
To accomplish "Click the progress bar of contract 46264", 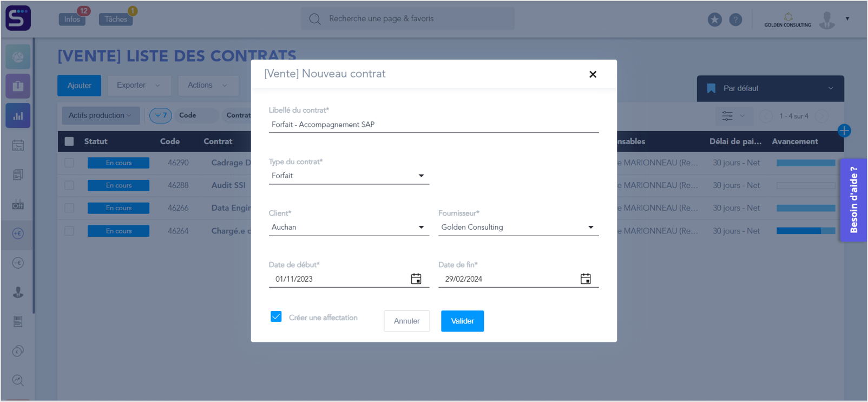I will point(806,231).
